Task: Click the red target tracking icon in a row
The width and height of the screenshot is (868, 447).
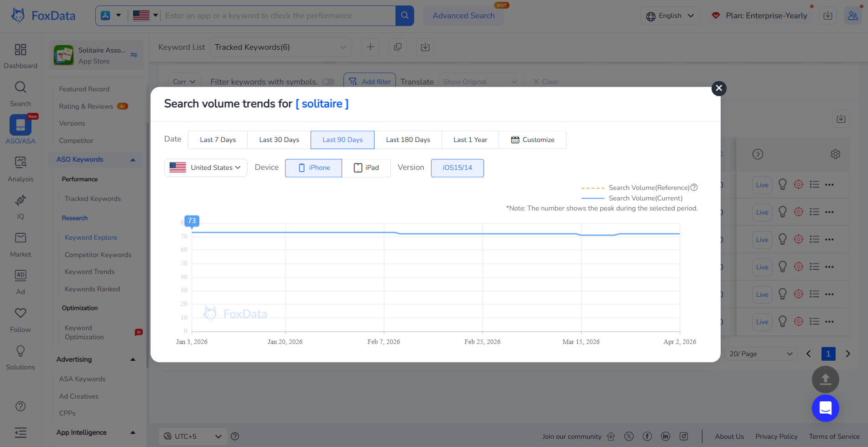Action: (x=798, y=184)
